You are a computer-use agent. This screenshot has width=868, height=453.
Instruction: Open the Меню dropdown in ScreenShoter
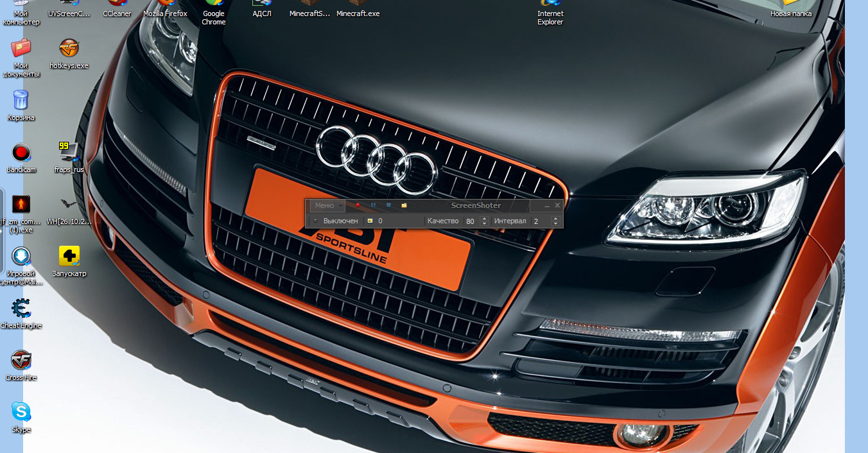tap(327, 205)
